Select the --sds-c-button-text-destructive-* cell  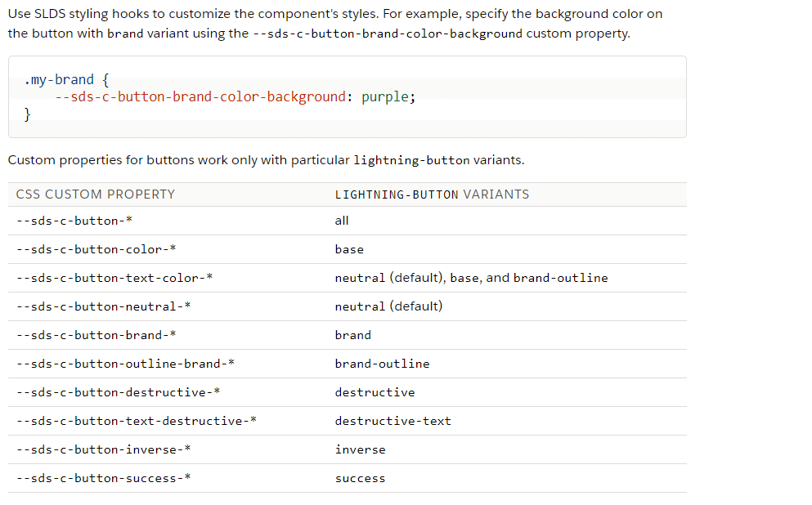pos(137,421)
